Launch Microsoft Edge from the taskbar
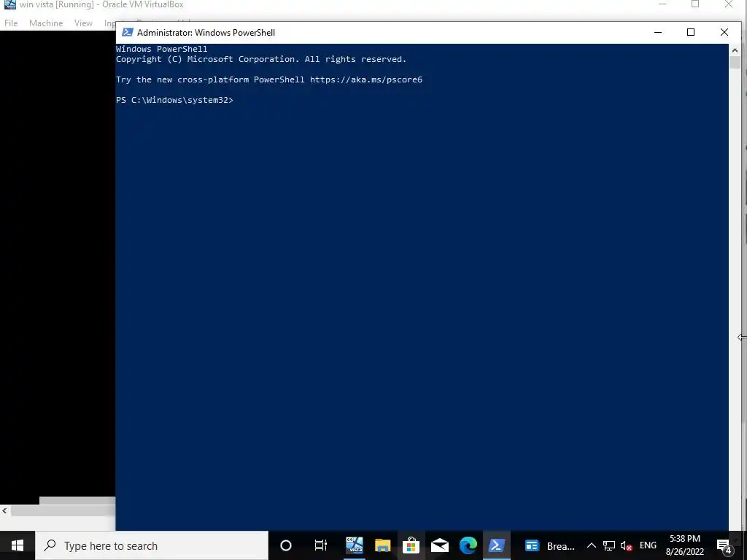Screen dimensions: 747x560 (468, 545)
